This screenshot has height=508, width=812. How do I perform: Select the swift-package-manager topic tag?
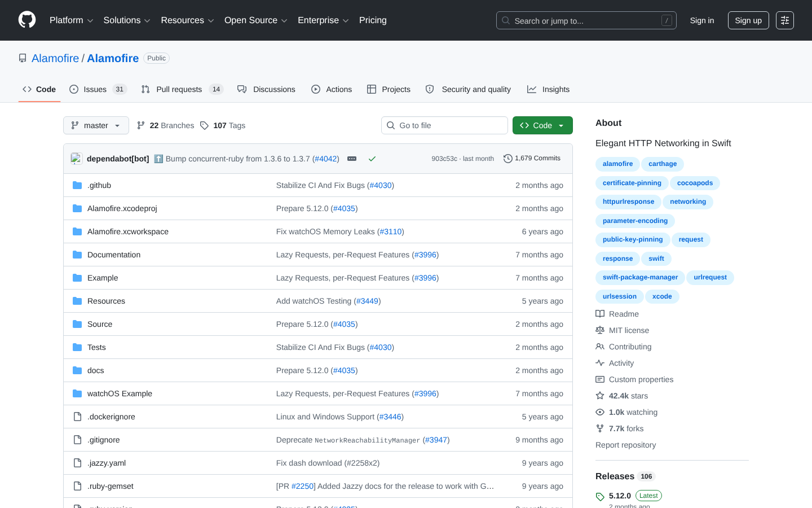point(640,277)
